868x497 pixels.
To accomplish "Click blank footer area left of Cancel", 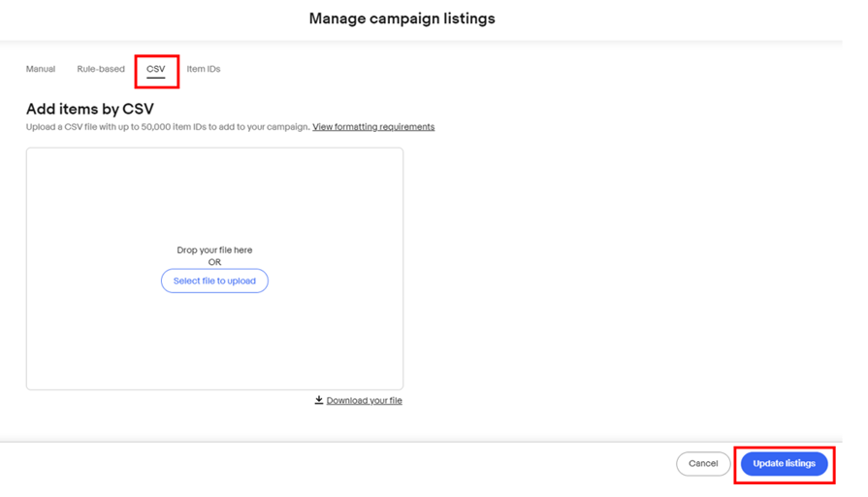I will tap(339, 464).
